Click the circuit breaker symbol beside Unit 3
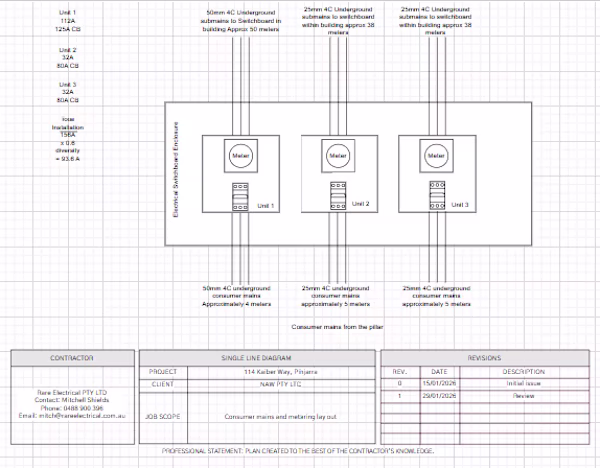 (437, 195)
